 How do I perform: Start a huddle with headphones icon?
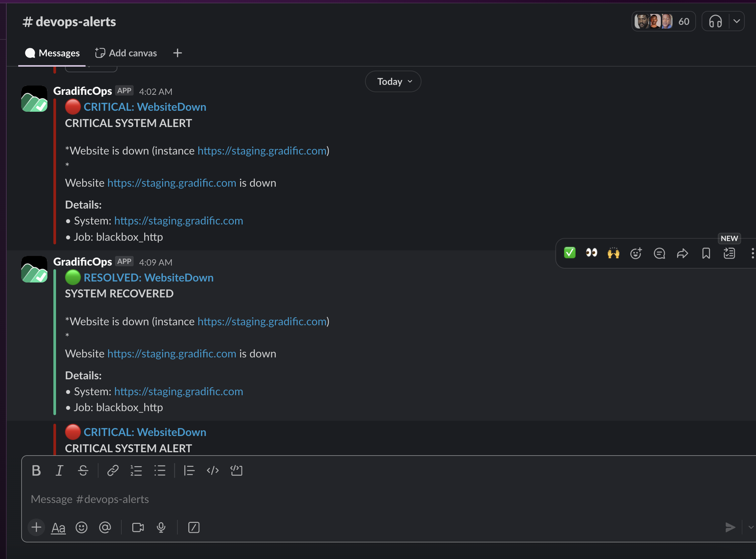[716, 21]
